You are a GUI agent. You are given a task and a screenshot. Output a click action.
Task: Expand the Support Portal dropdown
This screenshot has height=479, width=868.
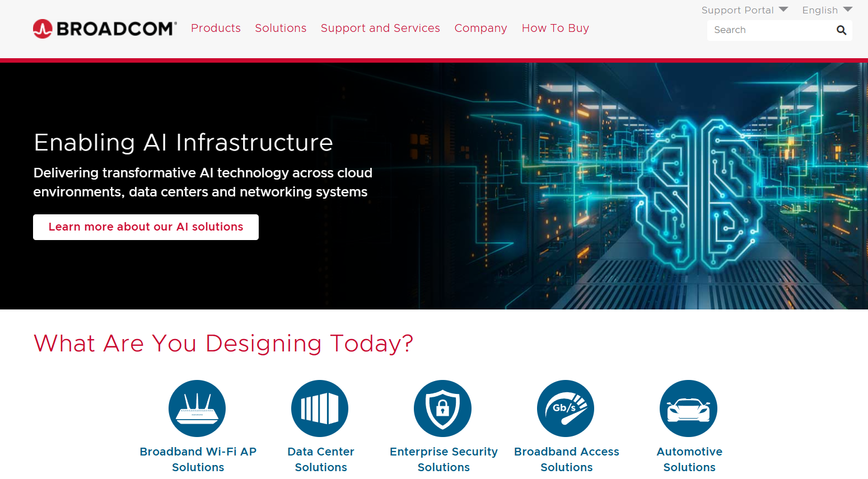(745, 10)
